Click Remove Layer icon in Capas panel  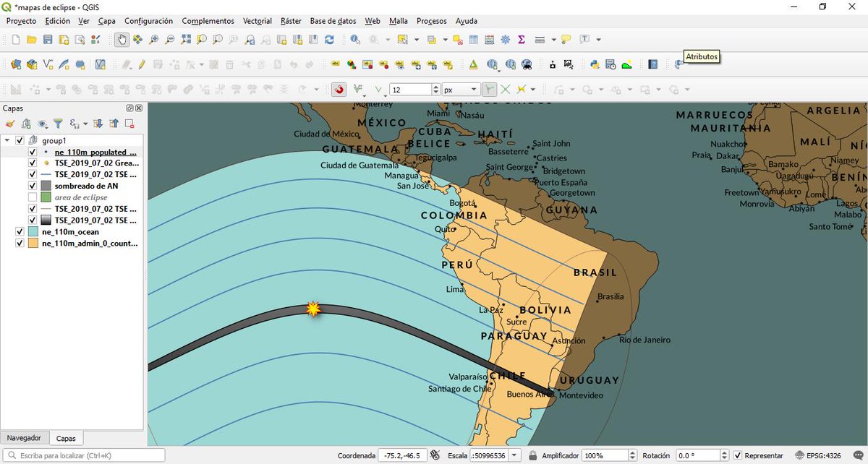point(129,124)
